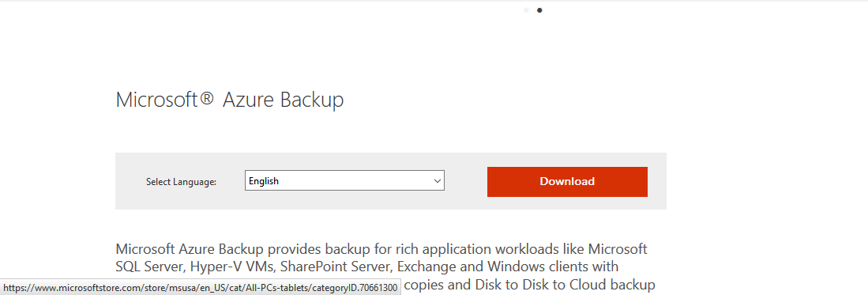Click 'SharePoint Server' in the description

[x=335, y=267]
